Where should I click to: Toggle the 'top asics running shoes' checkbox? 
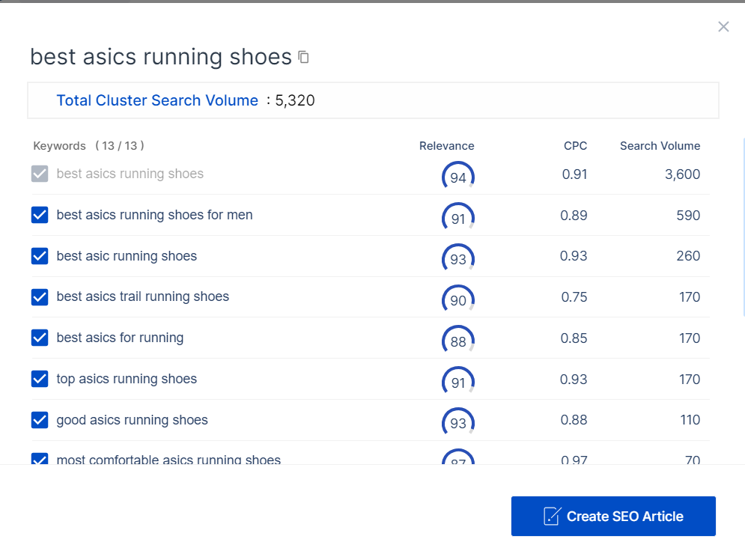[40, 380]
